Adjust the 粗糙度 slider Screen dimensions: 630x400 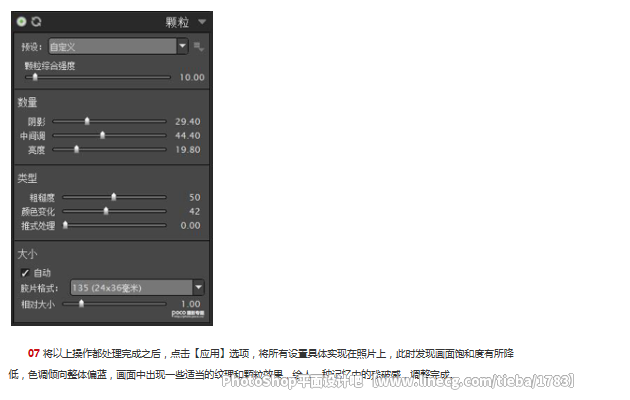pyautogui.click(x=115, y=197)
